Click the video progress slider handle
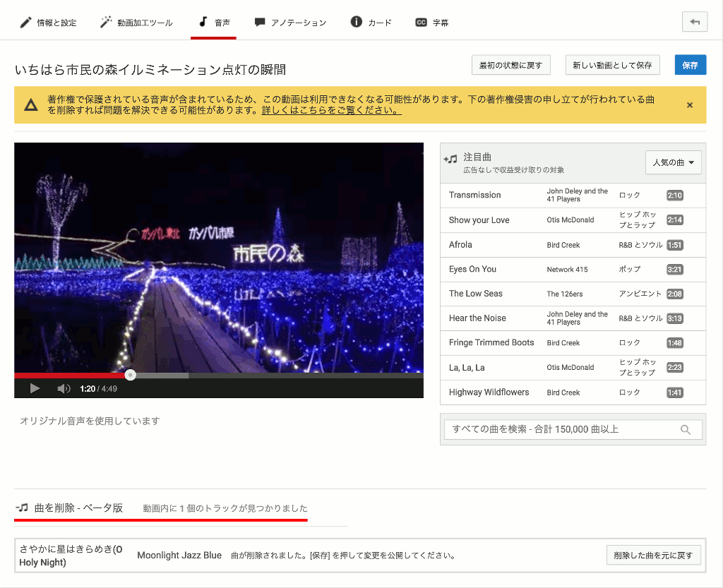This screenshot has width=723, height=588. (x=131, y=375)
